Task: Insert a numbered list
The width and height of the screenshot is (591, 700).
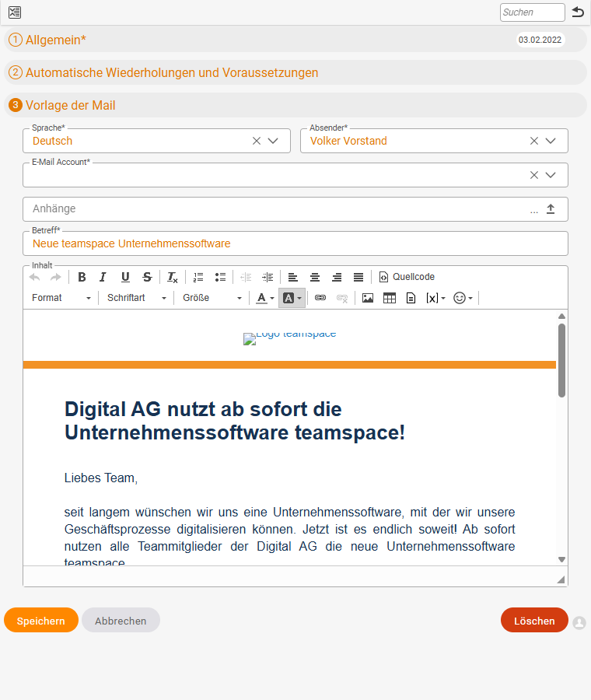Action: (x=198, y=277)
